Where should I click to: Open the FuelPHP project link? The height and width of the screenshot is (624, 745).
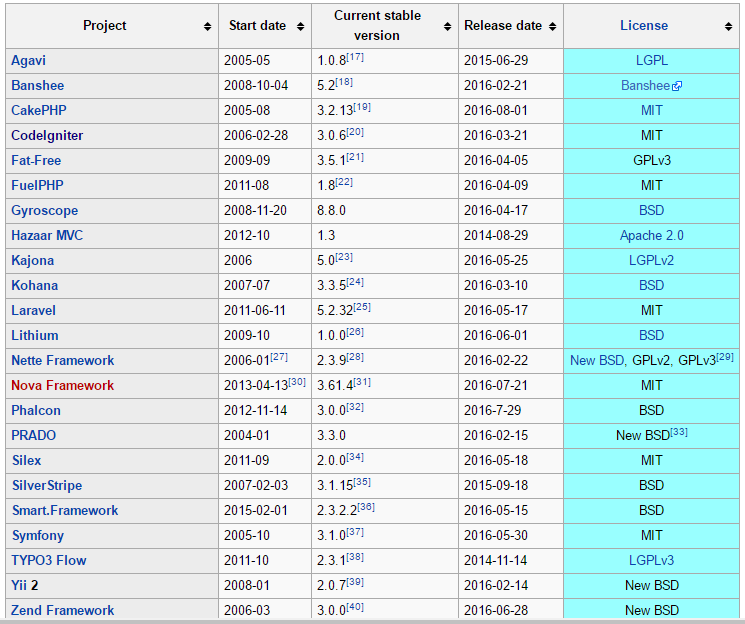[37, 185]
